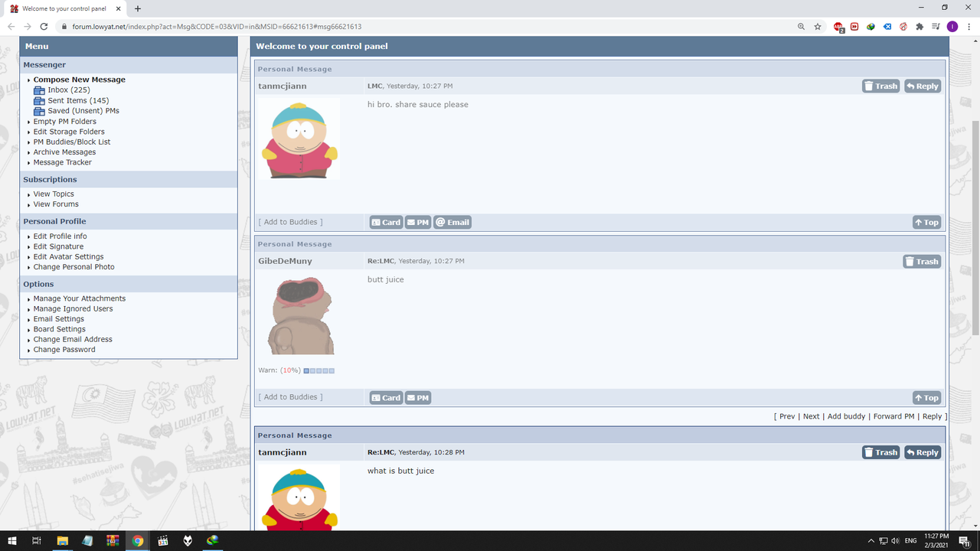
Task: Open Edit Storage Folders
Action: pos(69,132)
